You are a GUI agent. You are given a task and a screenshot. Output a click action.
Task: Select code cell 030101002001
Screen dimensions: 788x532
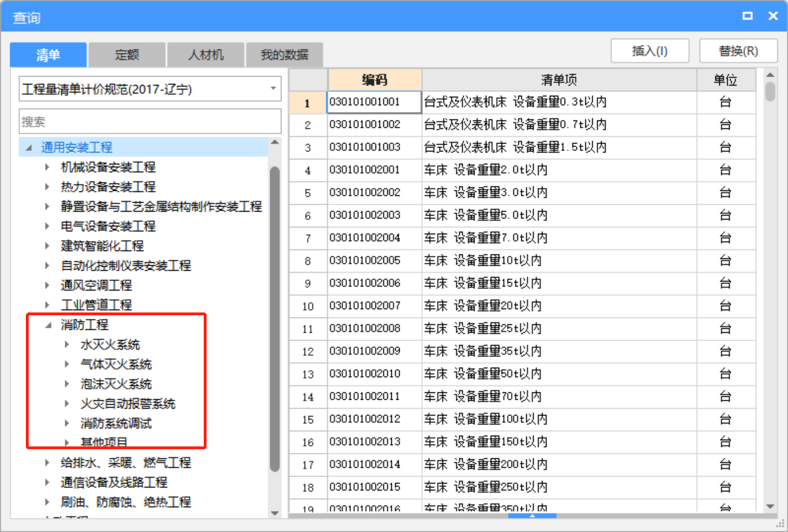tap(375, 170)
